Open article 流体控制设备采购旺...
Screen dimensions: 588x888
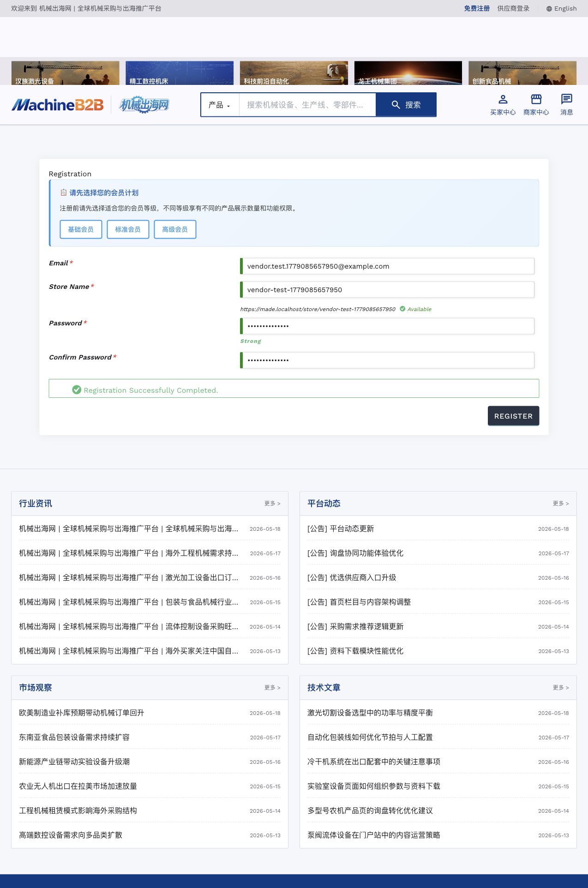click(129, 626)
